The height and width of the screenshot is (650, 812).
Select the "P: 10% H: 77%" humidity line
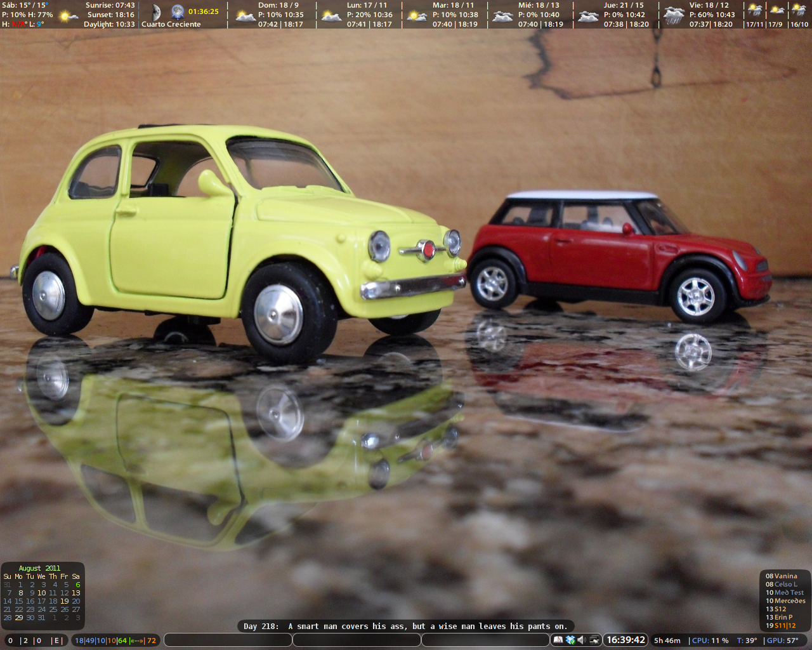(27, 15)
